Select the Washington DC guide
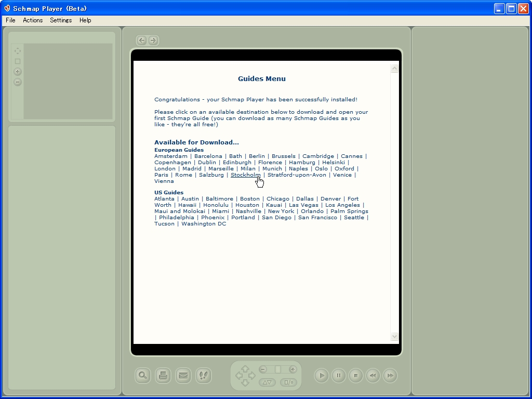532x399 pixels. (x=204, y=224)
